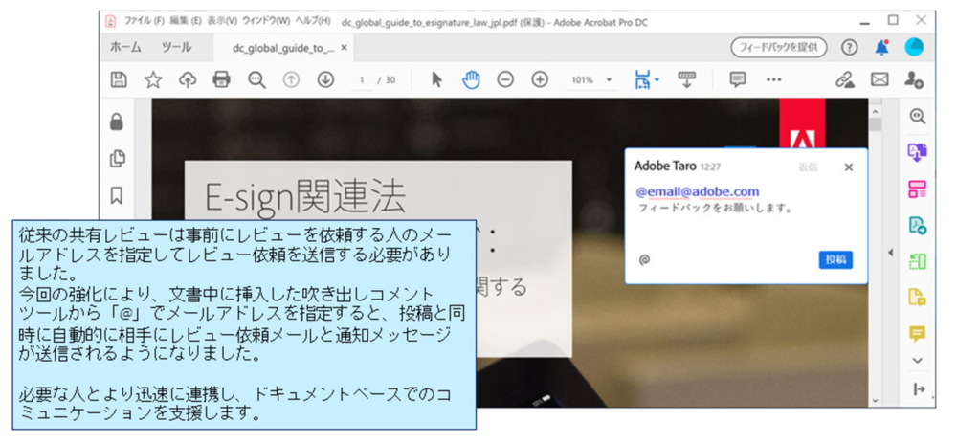Click the 投稿 post button

pyautogui.click(x=835, y=259)
